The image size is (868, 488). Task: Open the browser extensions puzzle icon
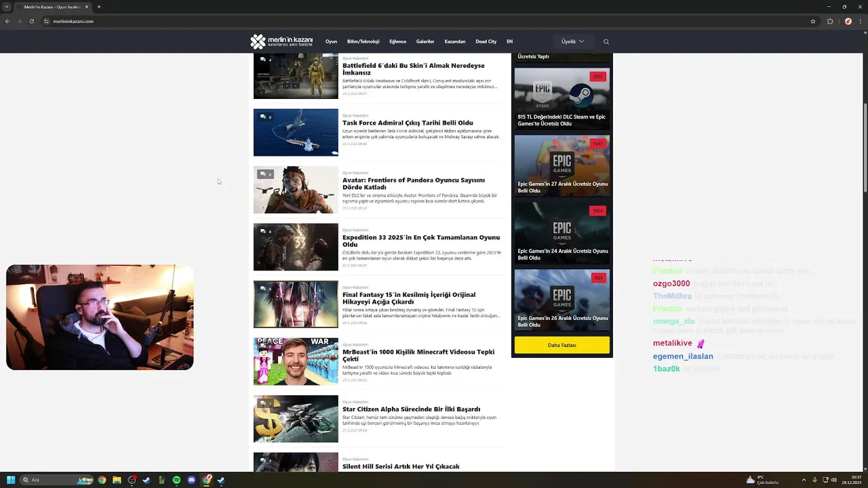click(x=830, y=21)
